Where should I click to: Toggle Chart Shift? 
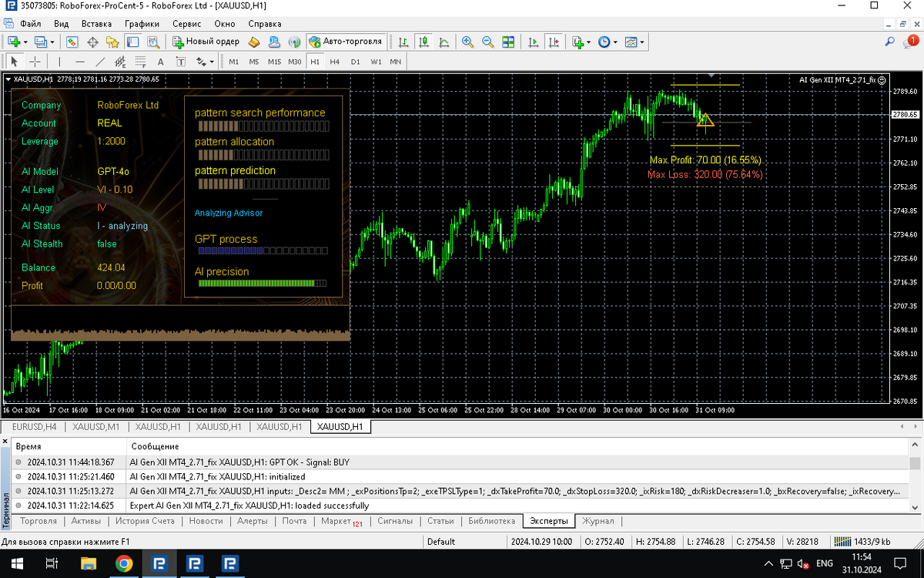tap(553, 42)
